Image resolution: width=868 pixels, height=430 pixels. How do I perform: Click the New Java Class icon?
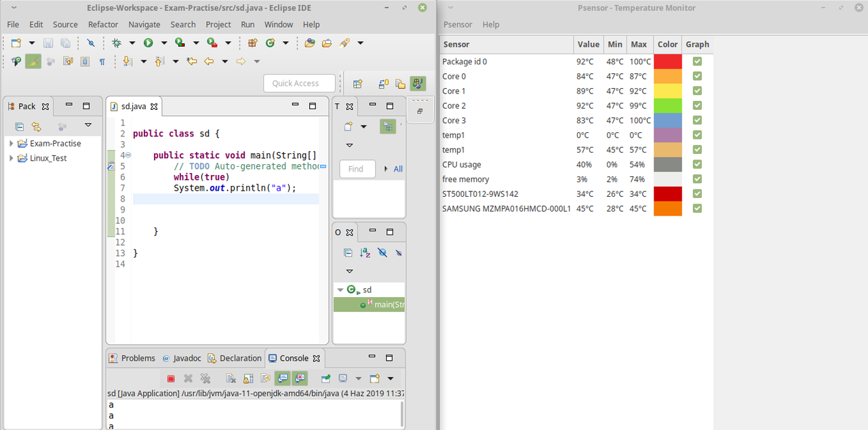tap(271, 43)
